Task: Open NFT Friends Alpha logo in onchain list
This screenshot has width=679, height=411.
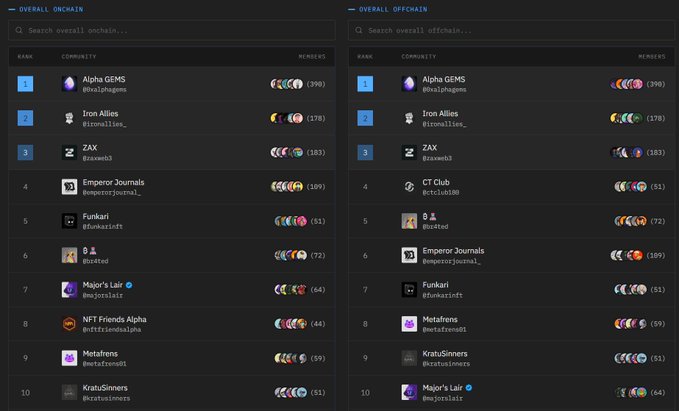Action: (69, 324)
